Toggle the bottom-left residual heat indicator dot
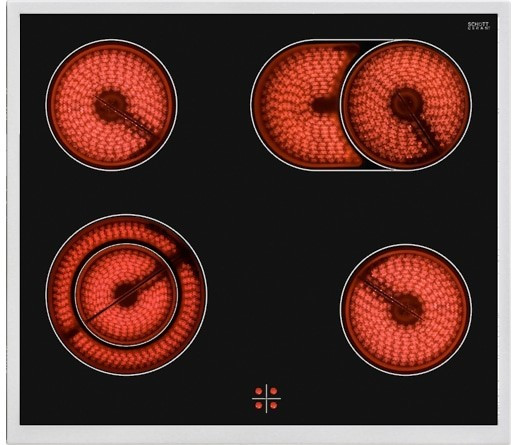 point(259,405)
